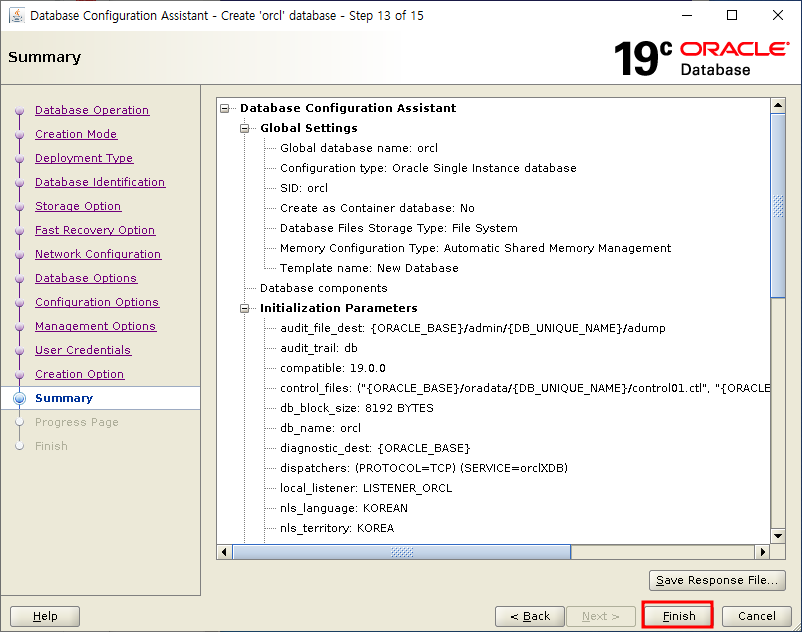Select 'Create as Container database: No' row
This screenshot has height=632, width=802.
coord(377,208)
